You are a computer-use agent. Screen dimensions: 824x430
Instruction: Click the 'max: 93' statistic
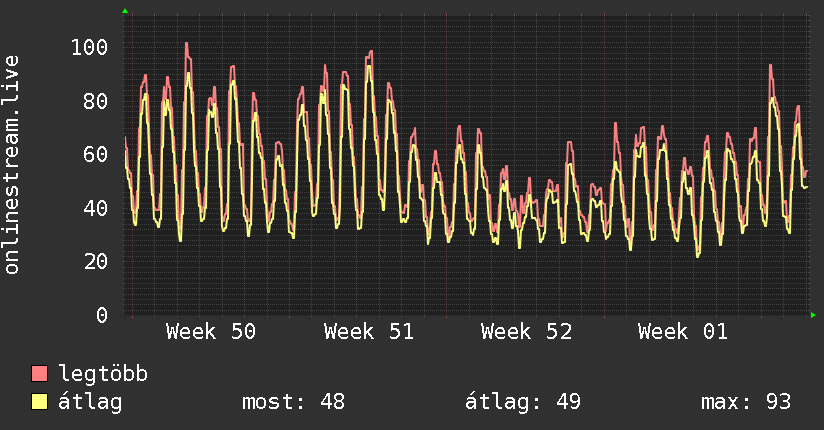[x=746, y=402]
